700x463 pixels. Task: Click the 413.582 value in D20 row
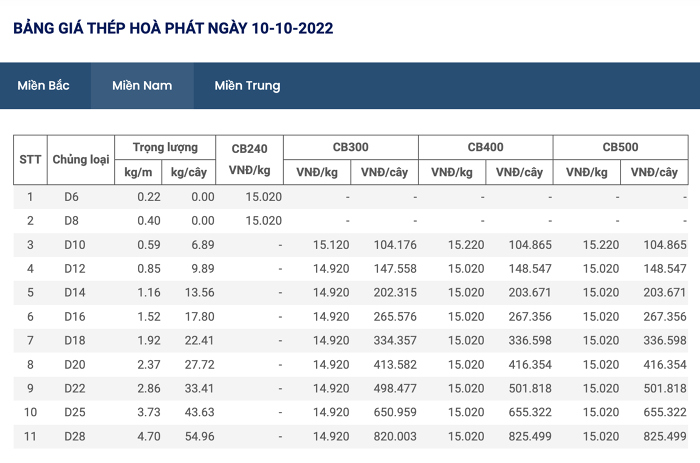(x=395, y=365)
